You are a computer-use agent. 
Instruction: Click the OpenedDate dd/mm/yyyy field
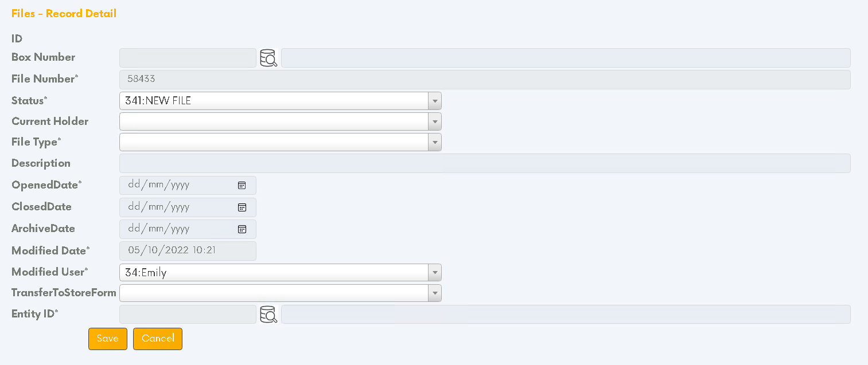pos(188,185)
